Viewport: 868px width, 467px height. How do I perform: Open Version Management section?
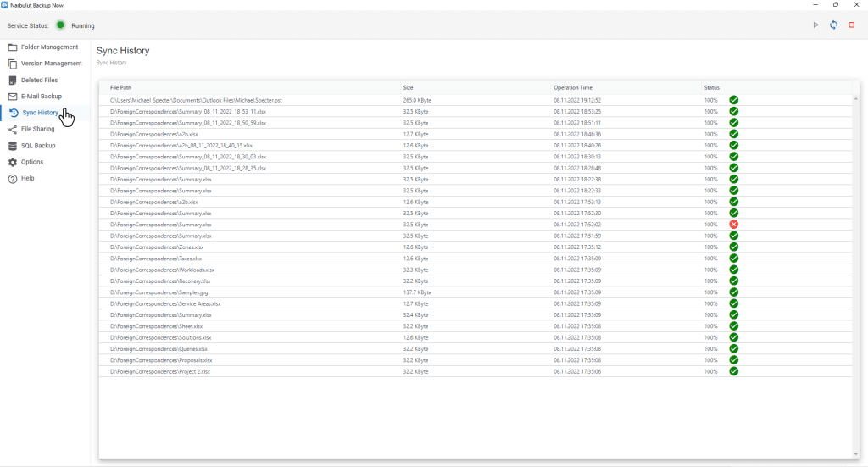(x=52, y=64)
